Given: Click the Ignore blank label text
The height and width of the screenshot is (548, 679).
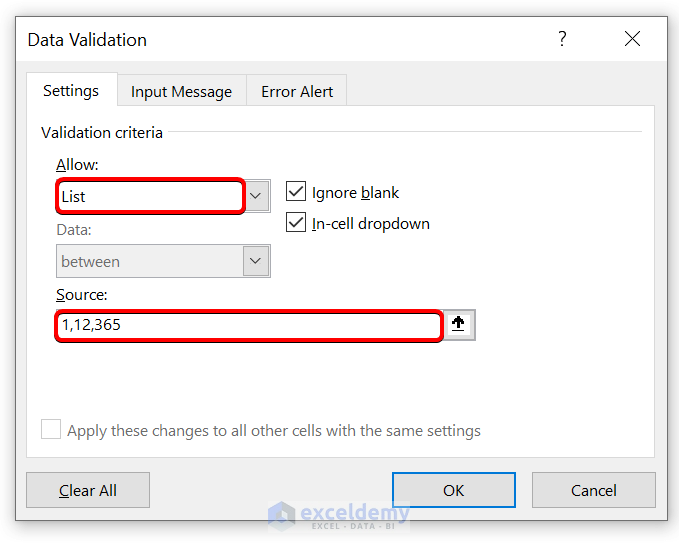Looking at the screenshot, I should (x=355, y=193).
